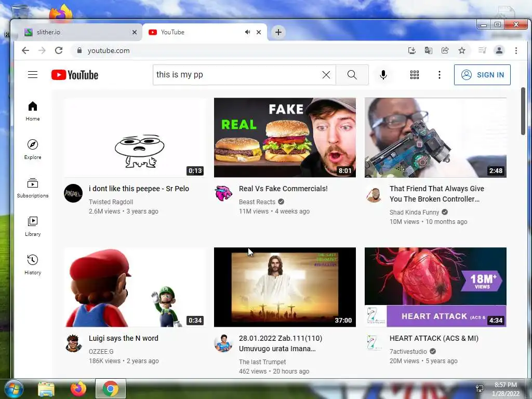Click title 'That Friend That Always Give You...'

click(x=437, y=194)
